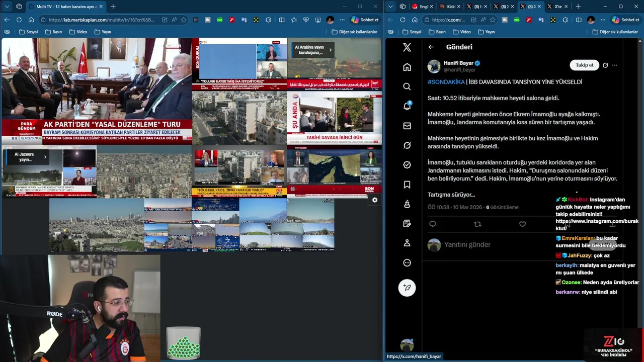
Task: Open the More circle icon in the X sidebar
Action: click(x=407, y=262)
